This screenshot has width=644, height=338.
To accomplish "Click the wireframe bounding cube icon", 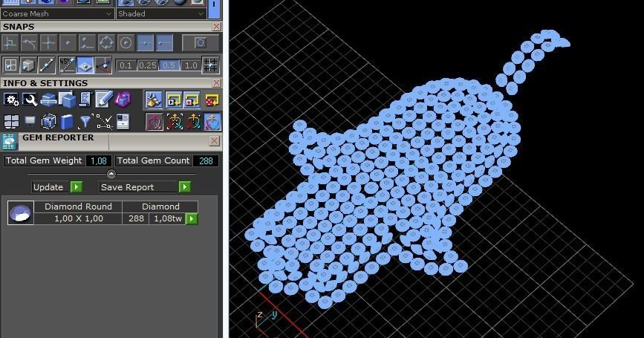I will point(48,122).
